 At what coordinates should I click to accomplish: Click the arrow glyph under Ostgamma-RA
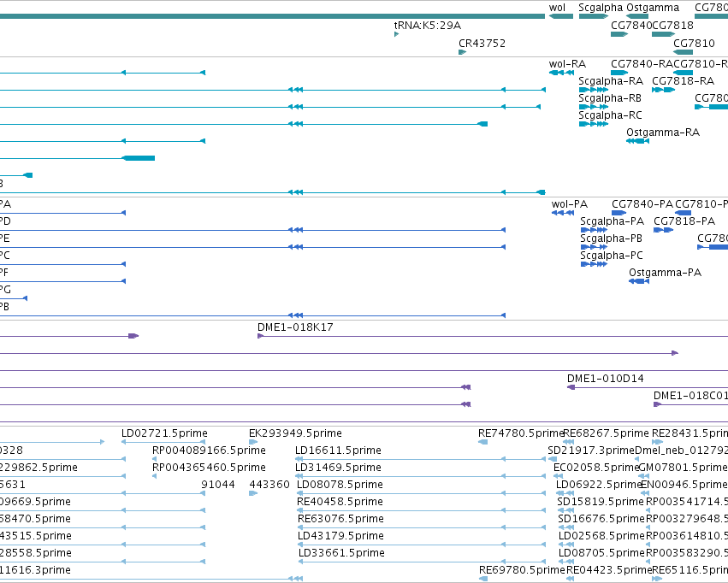(638, 141)
